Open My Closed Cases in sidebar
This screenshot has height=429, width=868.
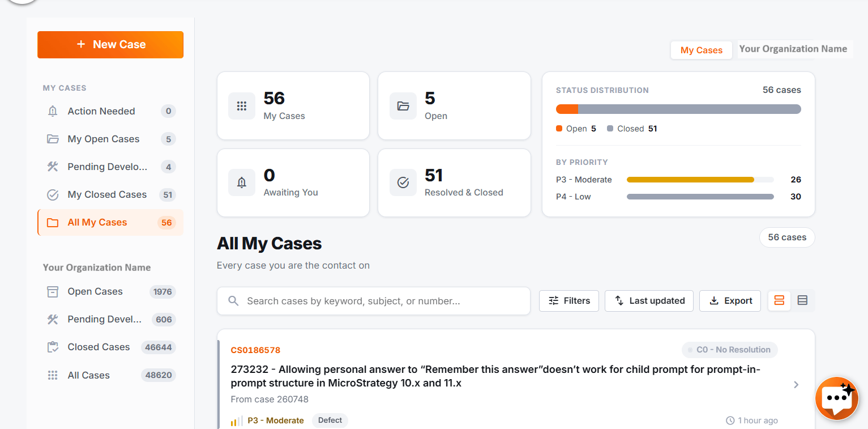tap(110, 194)
